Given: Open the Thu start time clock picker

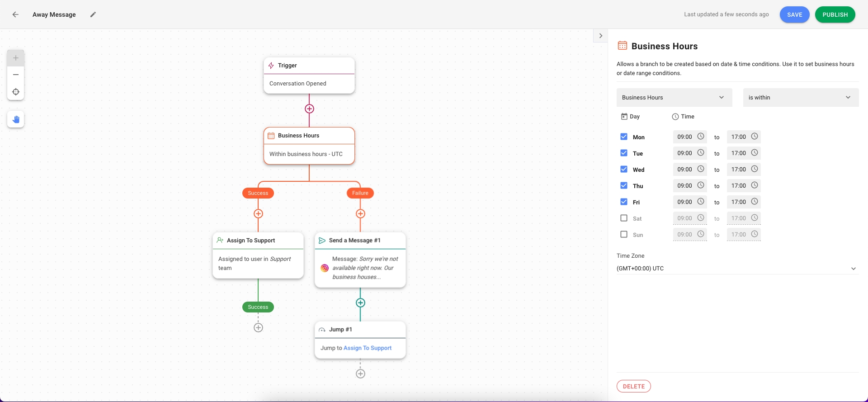Looking at the screenshot, I should tap(701, 185).
